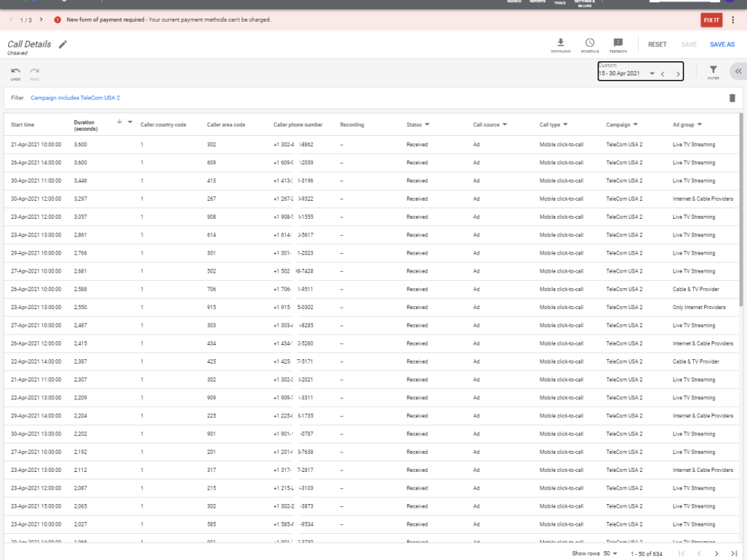Delete filter with trash icon
The image size is (747, 560).
click(x=732, y=98)
